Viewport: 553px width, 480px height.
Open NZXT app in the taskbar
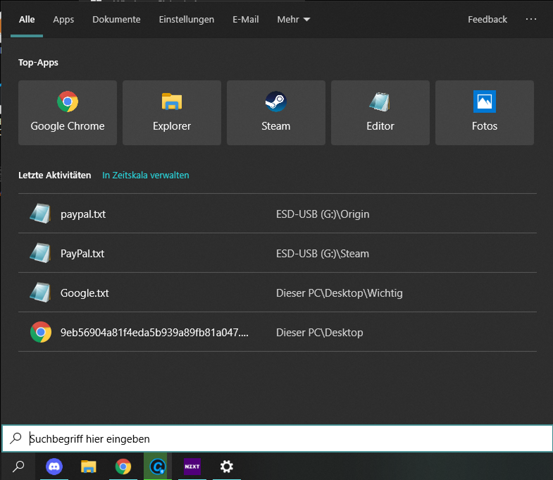[x=192, y=467]
